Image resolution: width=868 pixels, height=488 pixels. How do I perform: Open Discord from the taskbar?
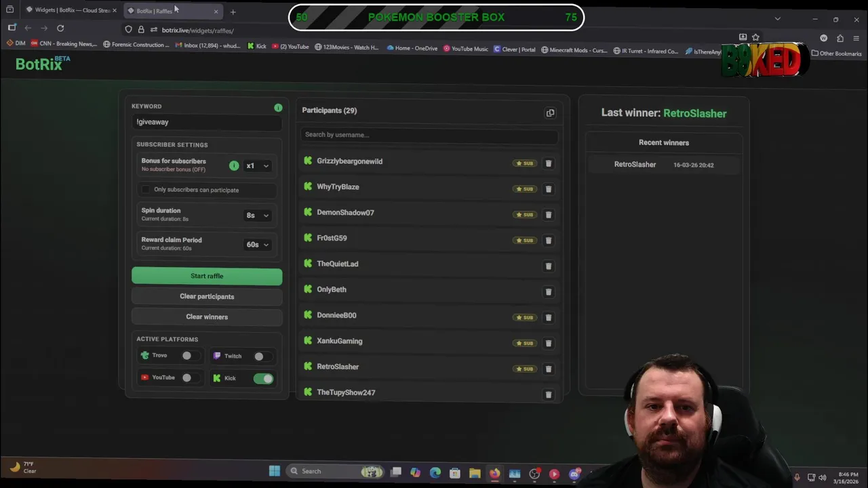(x=574, y=474)
